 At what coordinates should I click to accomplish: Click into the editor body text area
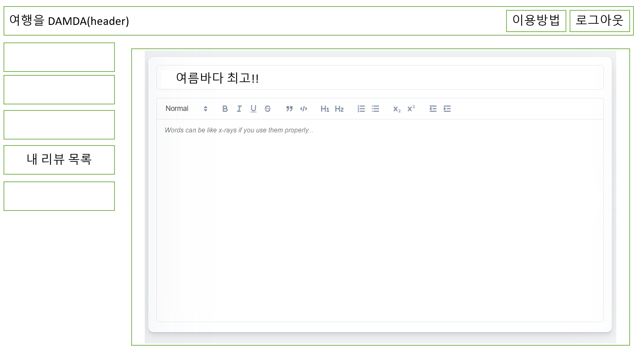coord(379,220)
